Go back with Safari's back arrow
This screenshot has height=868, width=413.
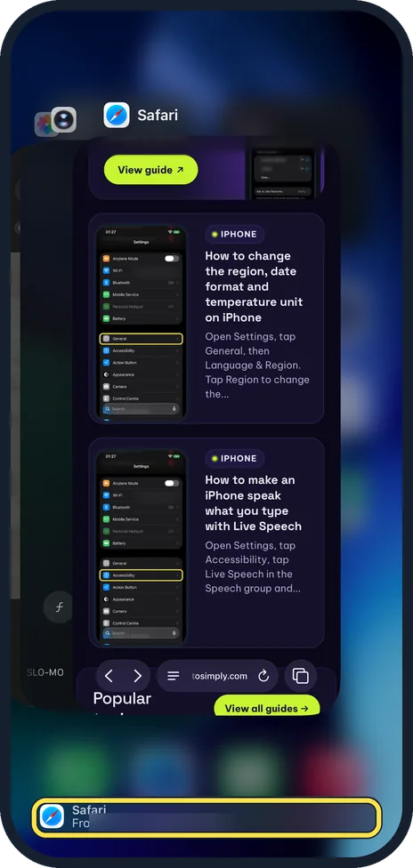109,676
